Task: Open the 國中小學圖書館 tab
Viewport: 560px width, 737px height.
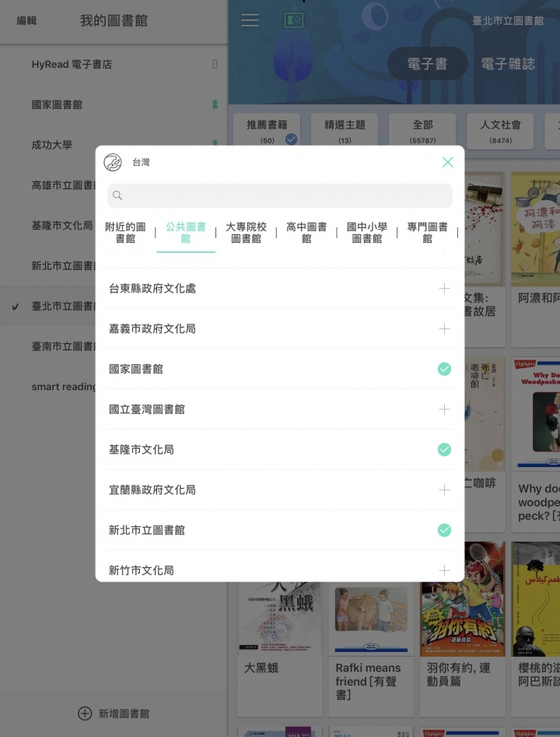Action: pos(367,233)
